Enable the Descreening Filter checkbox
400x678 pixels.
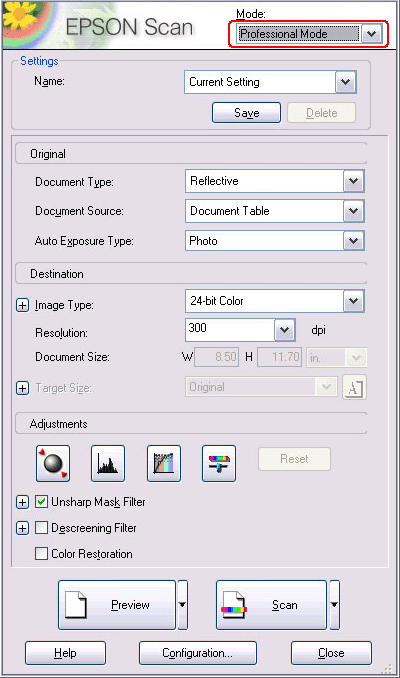(42, 528)
